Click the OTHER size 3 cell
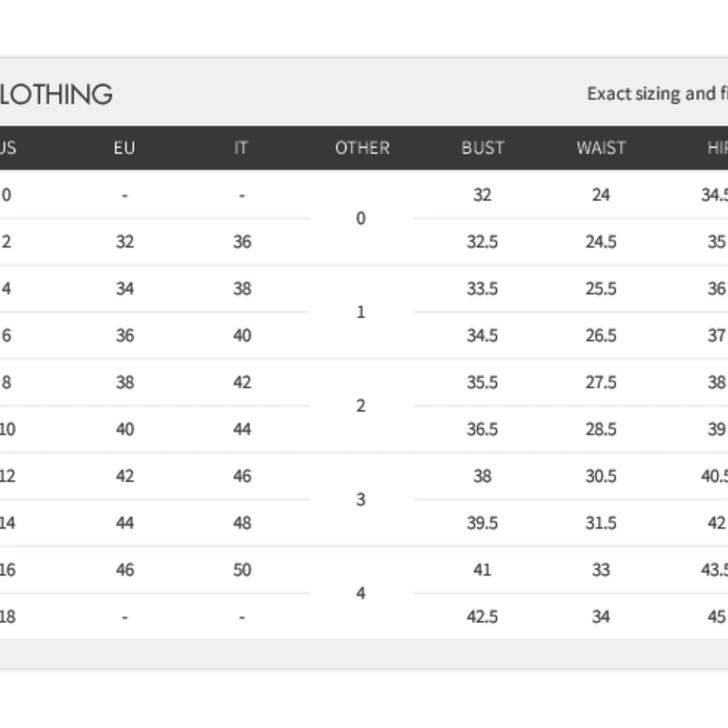728x728 pixels. pos(361,499)
